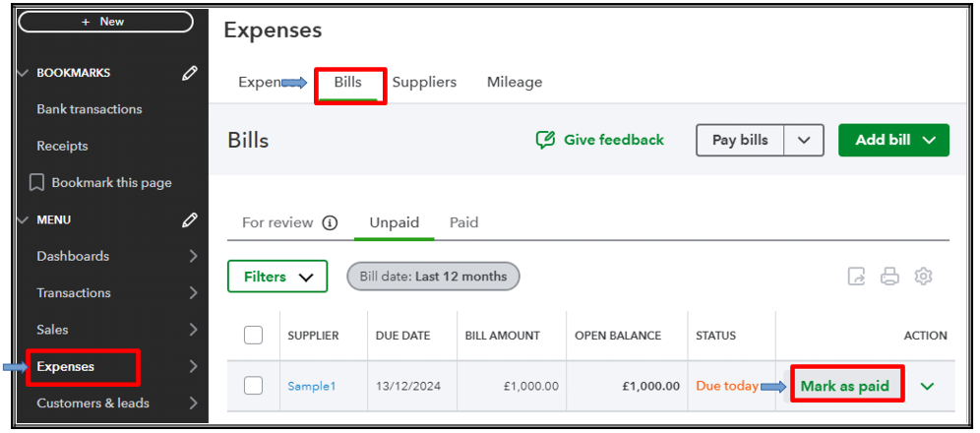980x433 pixels.
Task: Click the Bookmark this page icon
Action: tap(37, 183)
